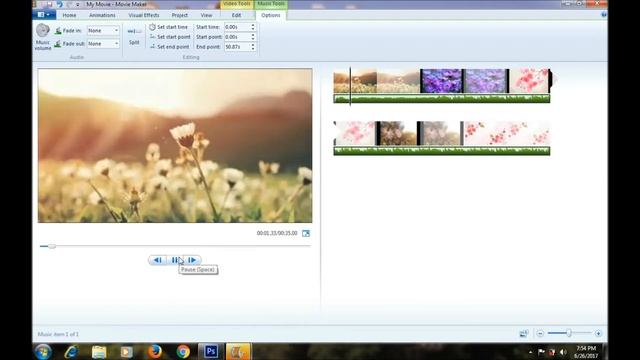Click the End point value 50.87s
The image size is (640, 360).
click(x=233, y=47)
